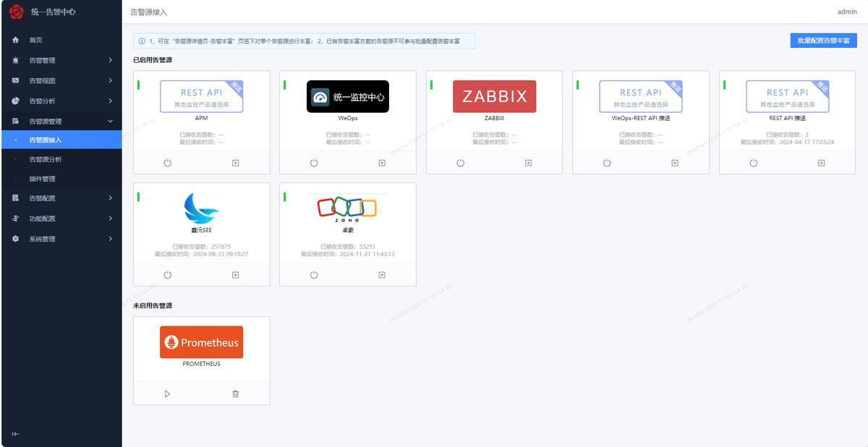
Task: Click the plus icon on the WeOps card
Action: [382, 163]
